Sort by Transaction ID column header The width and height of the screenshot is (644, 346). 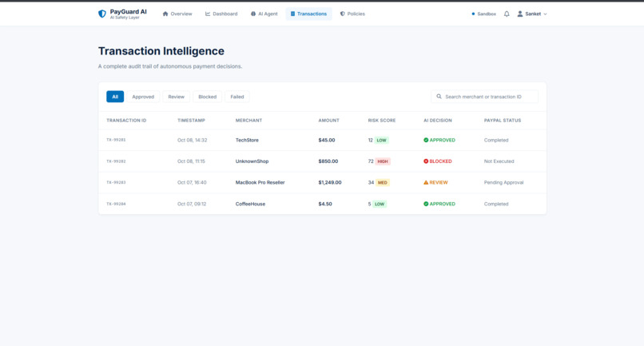coord(126,121)
